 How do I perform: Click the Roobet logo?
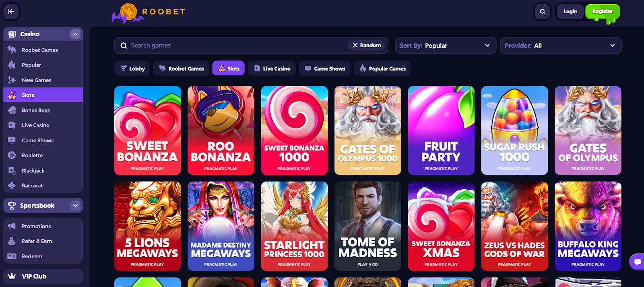tap(149, 13)
